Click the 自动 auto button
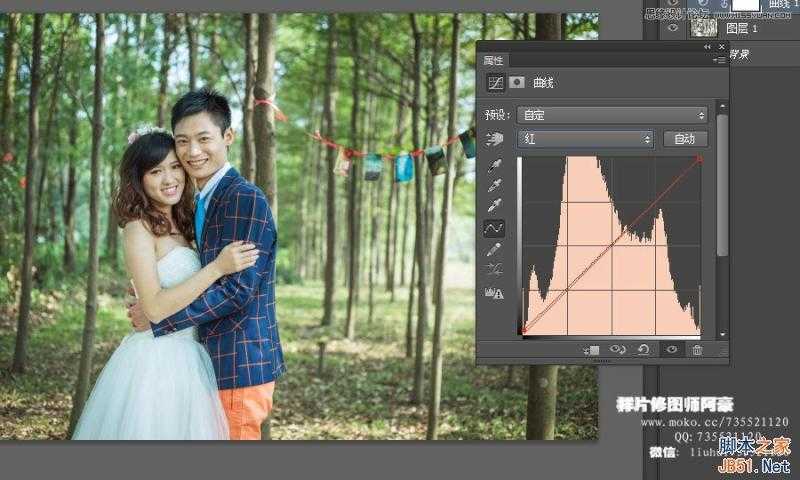This screenshot has height=480, width=800. [685, 139]
